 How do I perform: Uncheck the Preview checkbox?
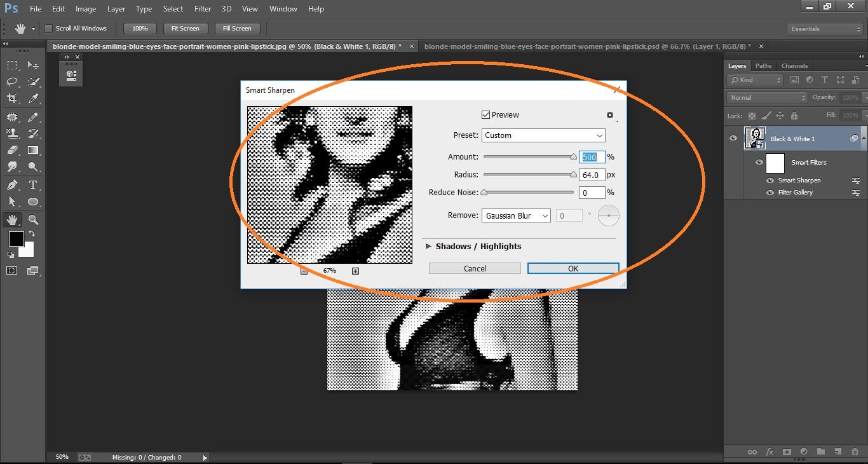click(486, 114)
